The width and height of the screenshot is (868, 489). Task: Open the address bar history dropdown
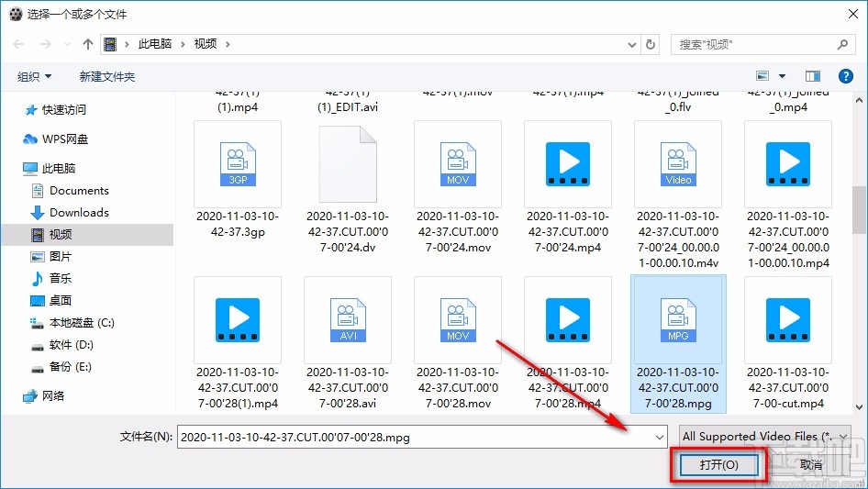(631, 44)
